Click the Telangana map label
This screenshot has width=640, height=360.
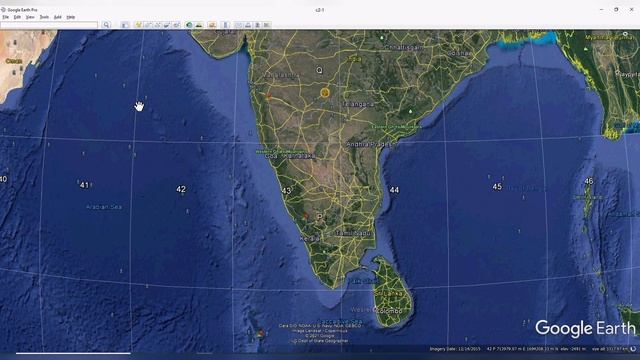coord(358,104)
